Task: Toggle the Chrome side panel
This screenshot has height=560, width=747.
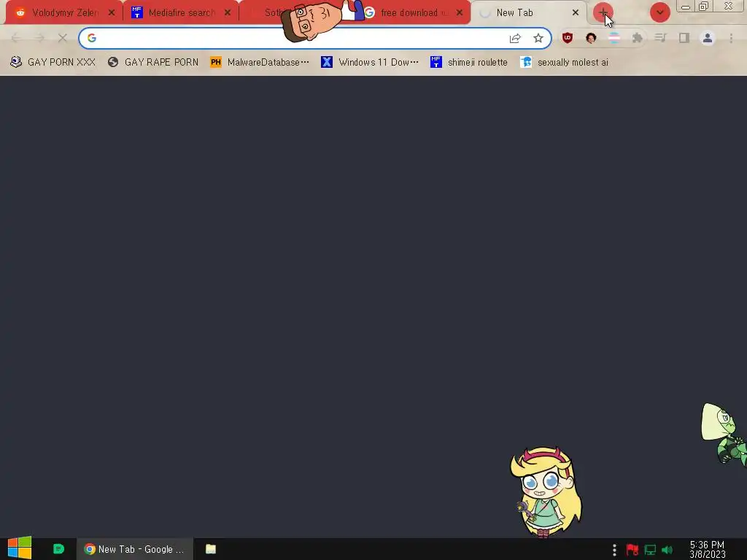Action: pos(684,38)
